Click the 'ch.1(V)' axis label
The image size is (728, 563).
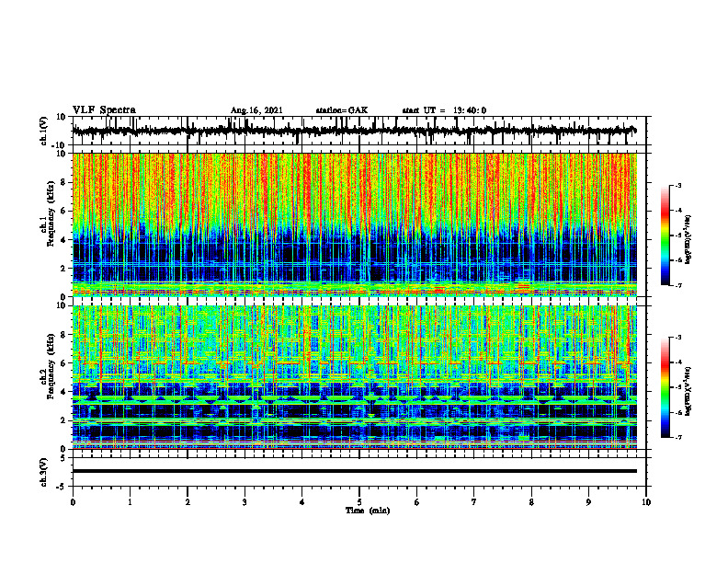[44, 131]
